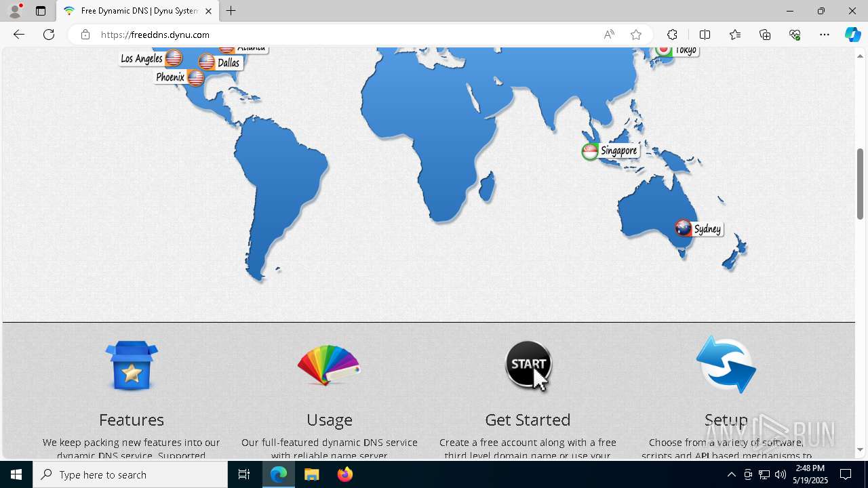
Task: Click the rainbow Usage color fan icon
Action: (x=329, y=365)
